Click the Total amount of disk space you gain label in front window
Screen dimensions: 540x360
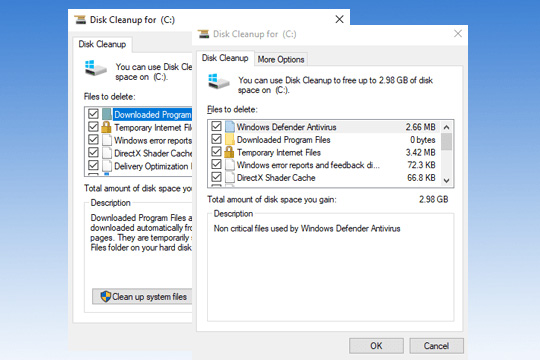272,199
